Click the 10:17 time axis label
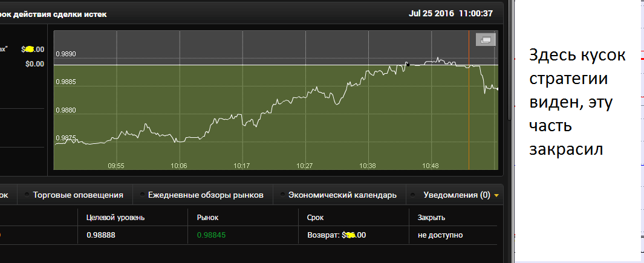The width and height of the screenshot is (644, 263). [242, 165]
